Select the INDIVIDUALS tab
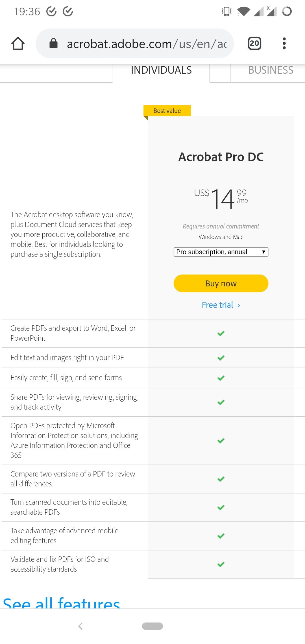The height and width of the screenshot is (644, 305). [161, 70]
